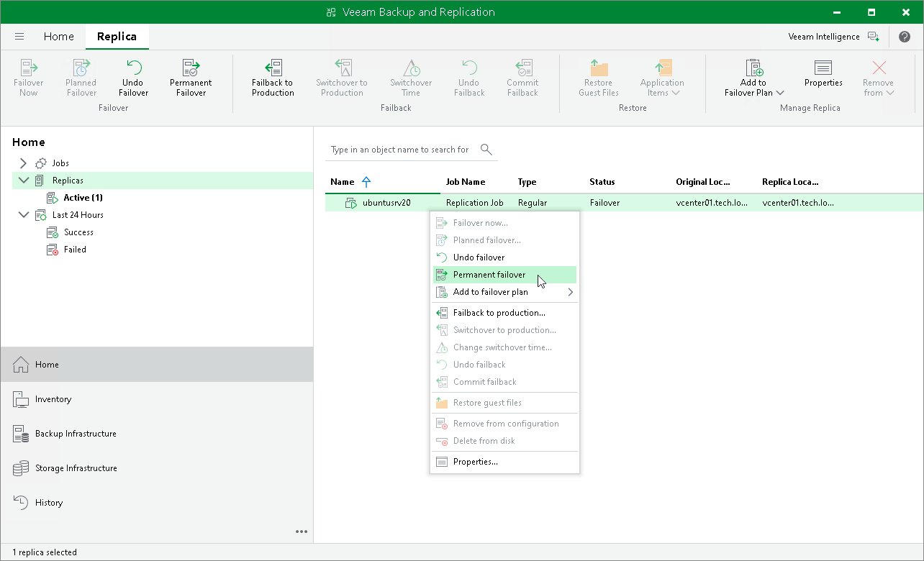Sort by Original Location column header
The height and width of the screenshot is (561, 924).
[x=703, y=182]
